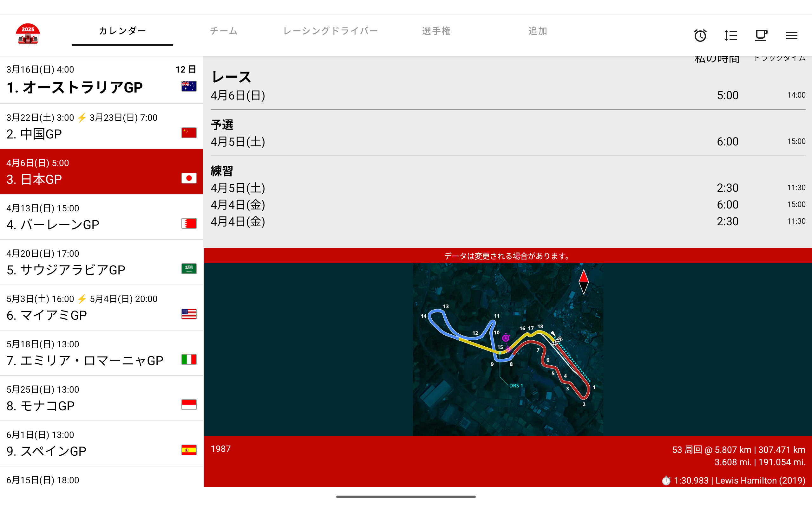
Task: Click the 2025 race car app logo
Action: coord(28,34)
